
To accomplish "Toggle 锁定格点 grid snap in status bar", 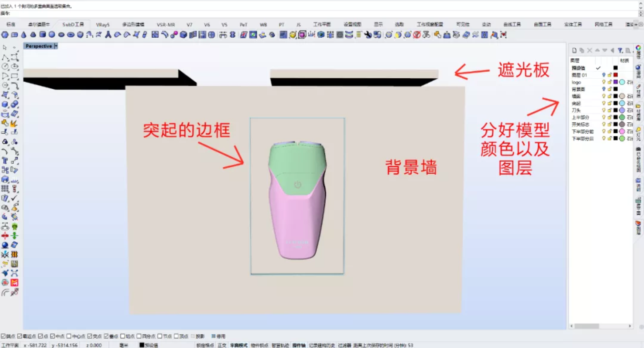I will point(205,345).
